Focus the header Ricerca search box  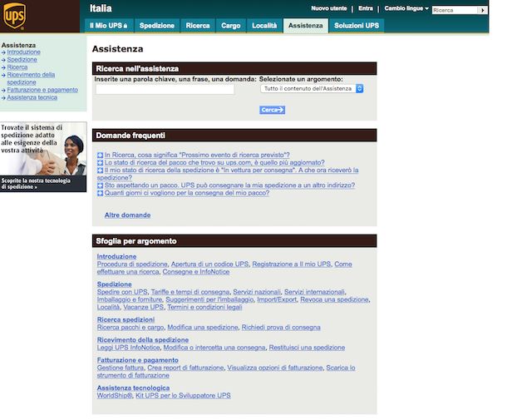(x=455, y=10)
